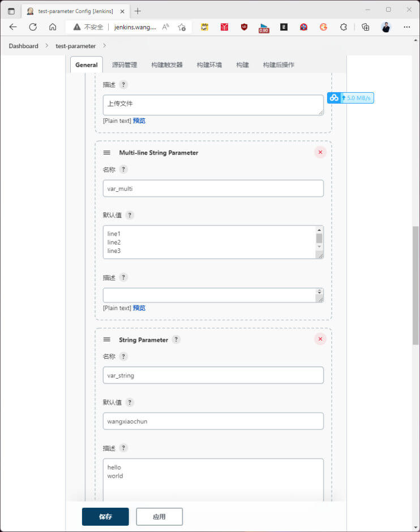Save the job with 保存 button
420x532 pixels.
click(x=105, y=516)
